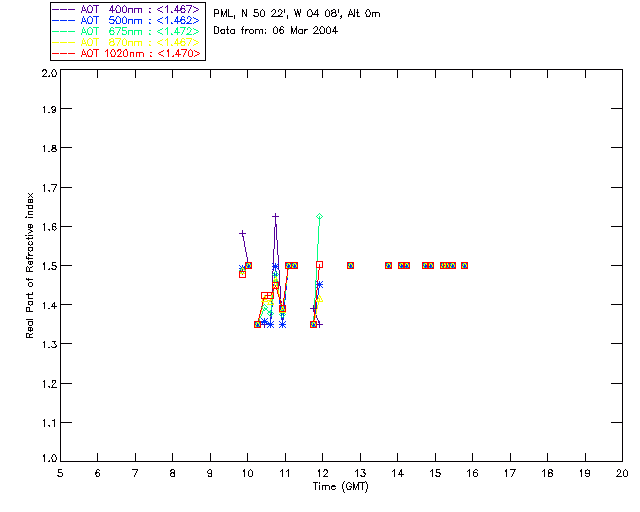Click the 11 tick label on time axis
The height and width of the screenshot is (512, 640).
pos(285,473)
